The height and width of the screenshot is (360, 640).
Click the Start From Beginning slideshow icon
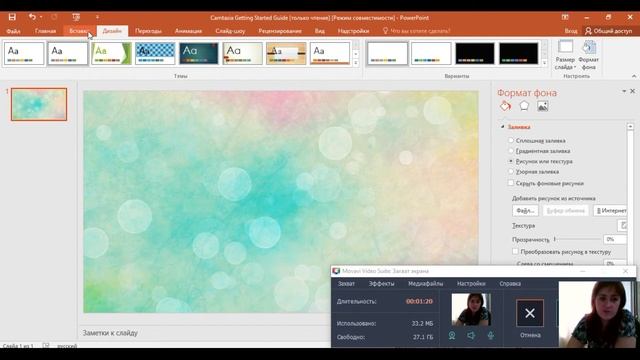pos(76,17)
